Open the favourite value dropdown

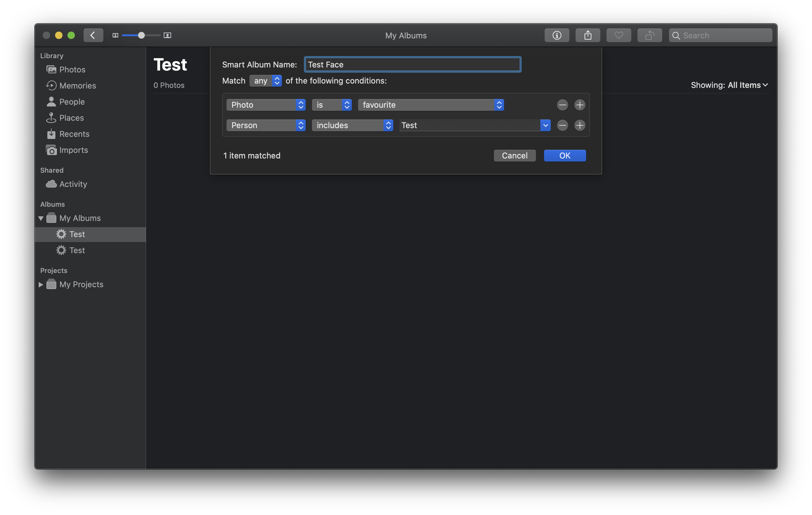pos(431,105)
